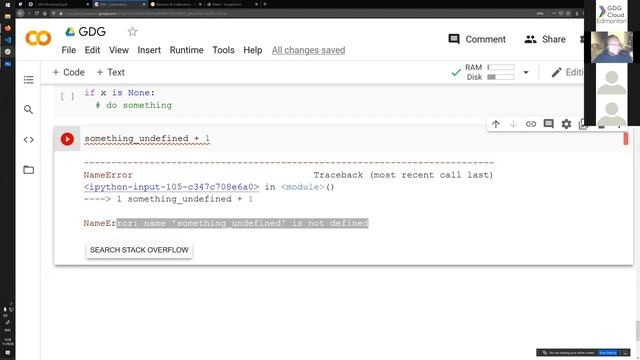
Task: Expand the runtime connection dropdown arrow
Action: coord(526,73)
